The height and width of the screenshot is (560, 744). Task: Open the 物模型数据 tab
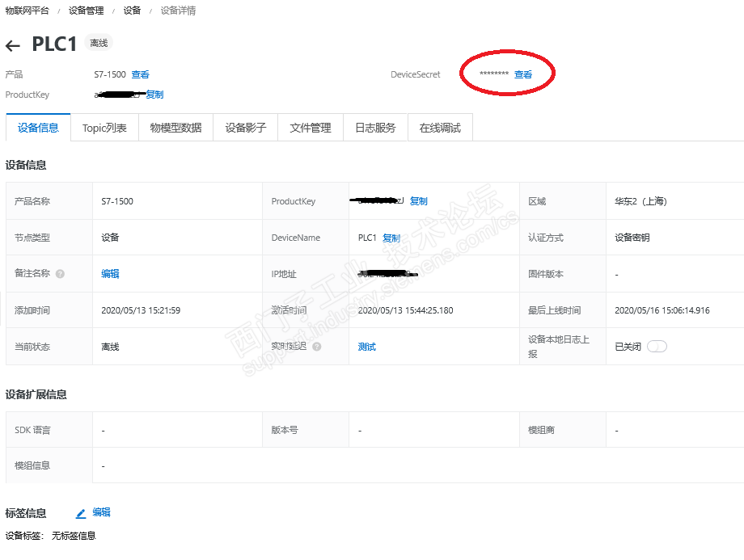click(x=175, y=128)
